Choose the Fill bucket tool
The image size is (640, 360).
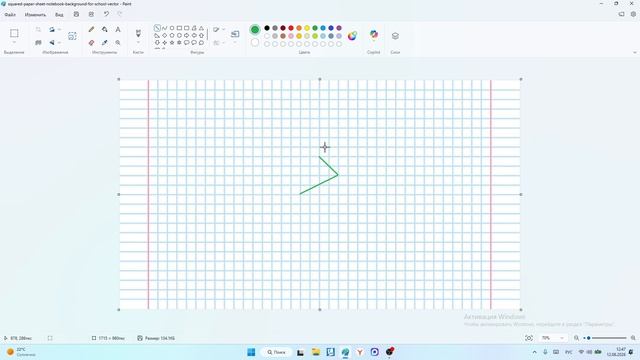point(104,29)
